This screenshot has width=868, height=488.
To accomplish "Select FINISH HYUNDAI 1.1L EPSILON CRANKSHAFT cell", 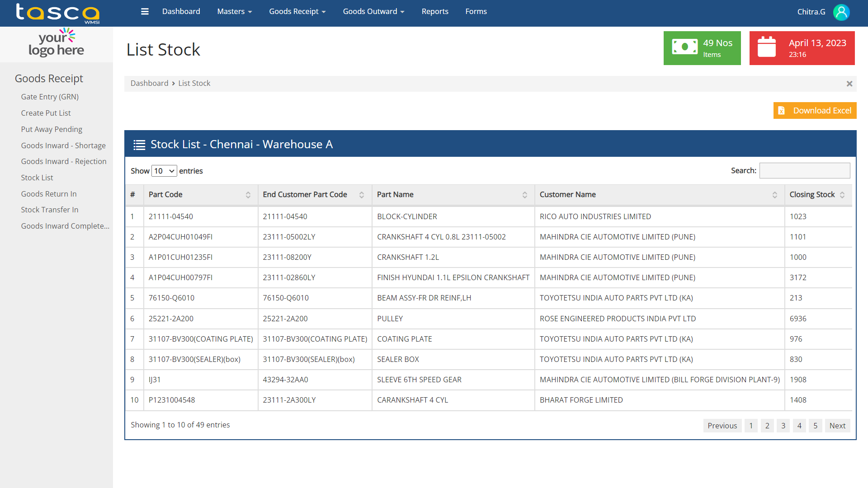I will (x=453, y=278).
